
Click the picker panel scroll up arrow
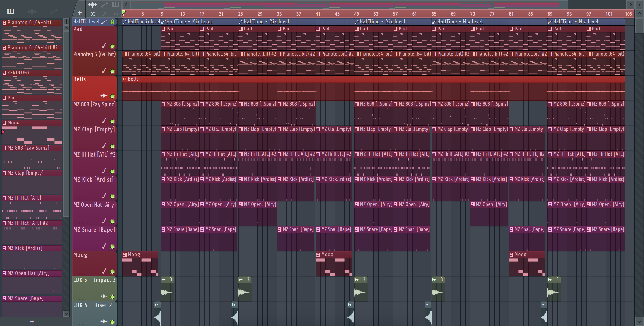[66, 28]
